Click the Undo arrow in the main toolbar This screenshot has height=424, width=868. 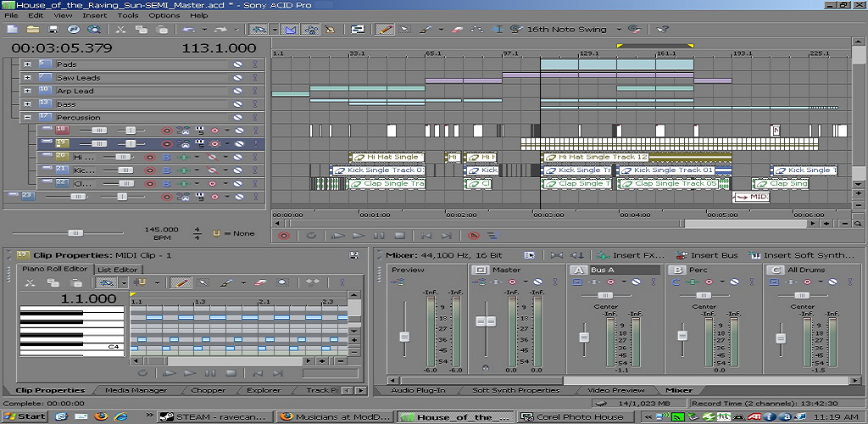tap(187, 29)
